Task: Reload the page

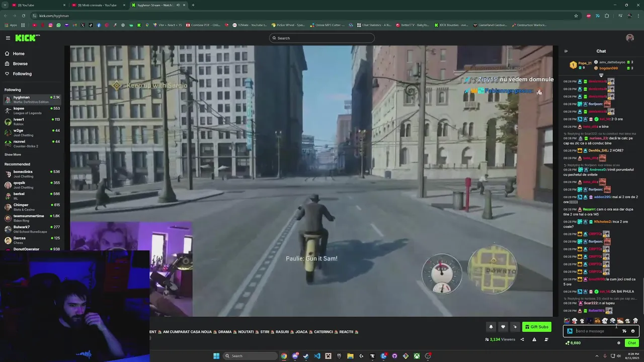Action: 24,16
